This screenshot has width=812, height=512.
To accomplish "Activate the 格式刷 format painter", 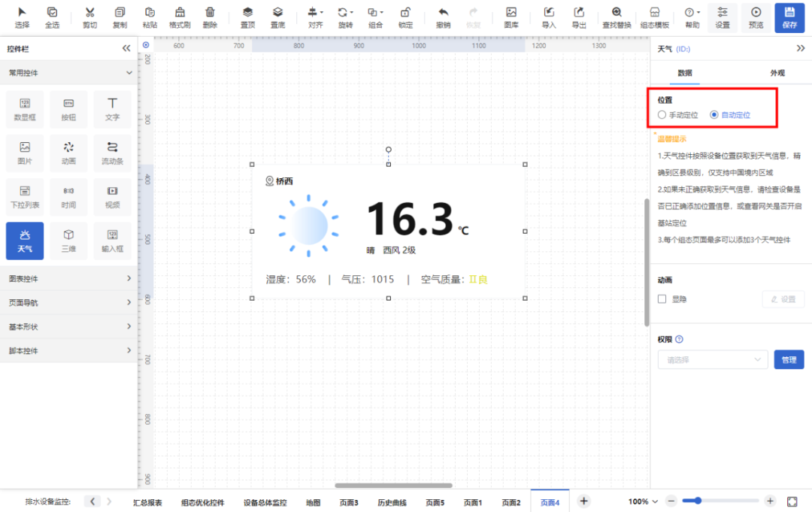I will pos(180,17).
